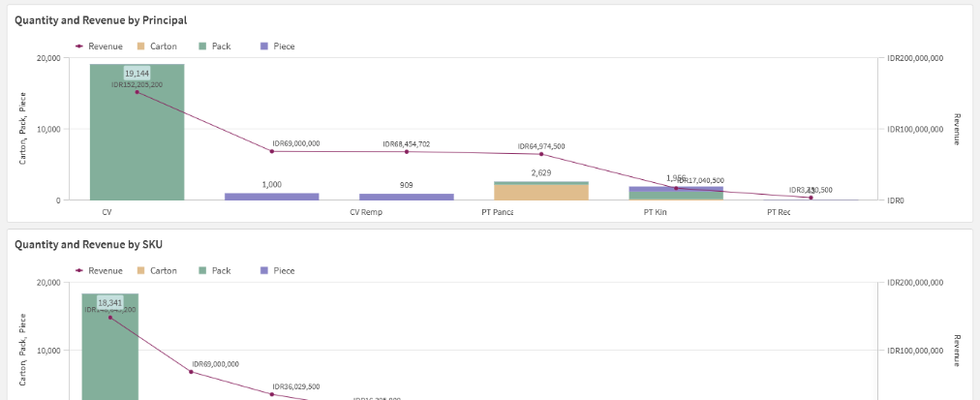Click the 'CV' axis label under green bar
This screenshot has height=400, width=980.
[x=107, y=212]
